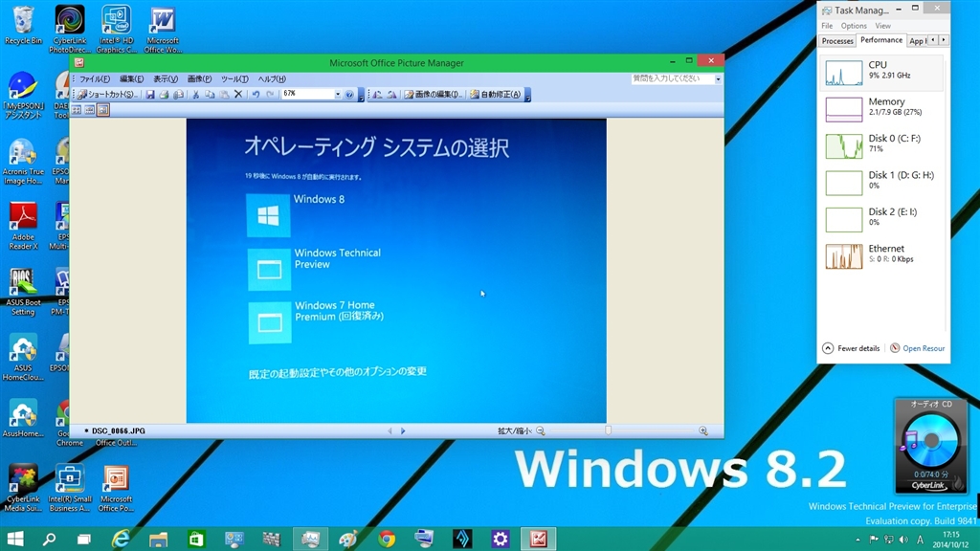This screenshot has height=551, width=980.
Task: Open the ヘルプ(H) menu
Action: 272,79
